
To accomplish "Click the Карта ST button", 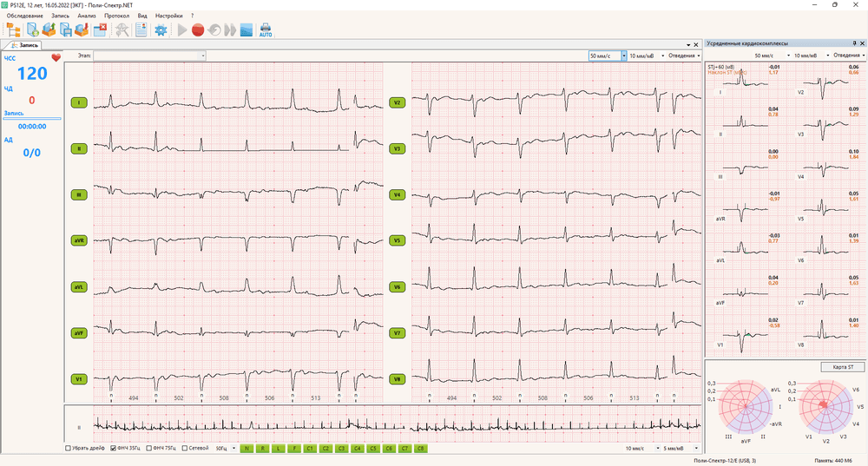I will point(843,367).
